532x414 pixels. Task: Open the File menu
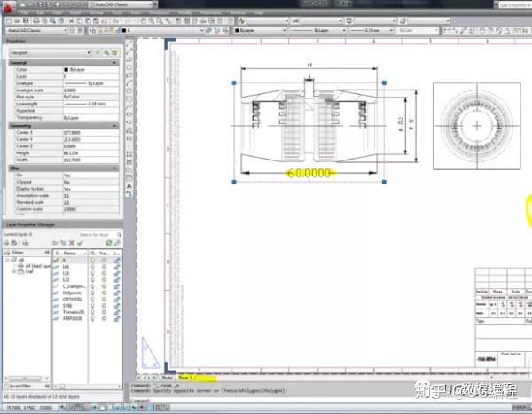pyautogui.click(x=25, y=12)
